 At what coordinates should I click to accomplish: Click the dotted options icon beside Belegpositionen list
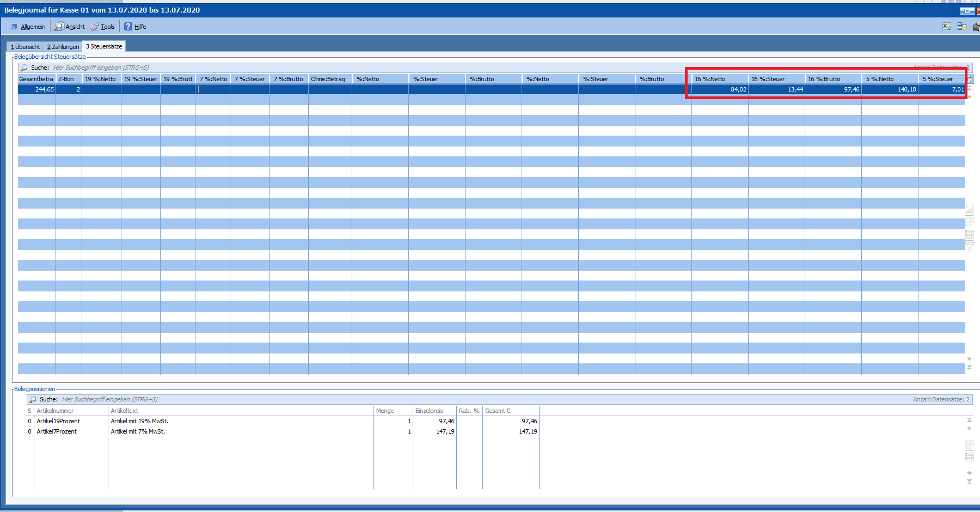[x=969, y=444]
